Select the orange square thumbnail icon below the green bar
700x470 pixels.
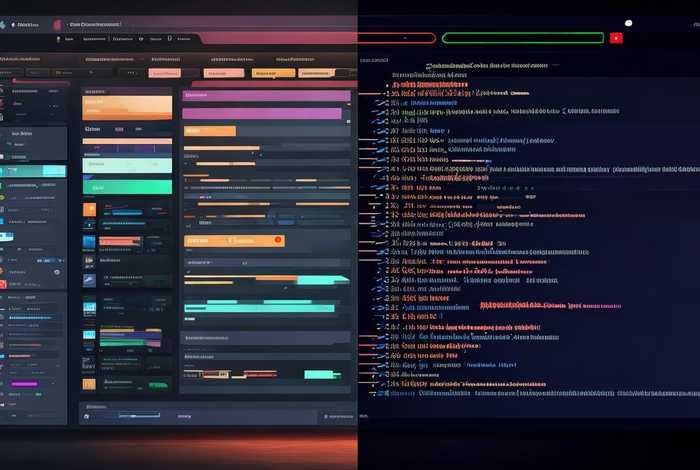[90, 209]
